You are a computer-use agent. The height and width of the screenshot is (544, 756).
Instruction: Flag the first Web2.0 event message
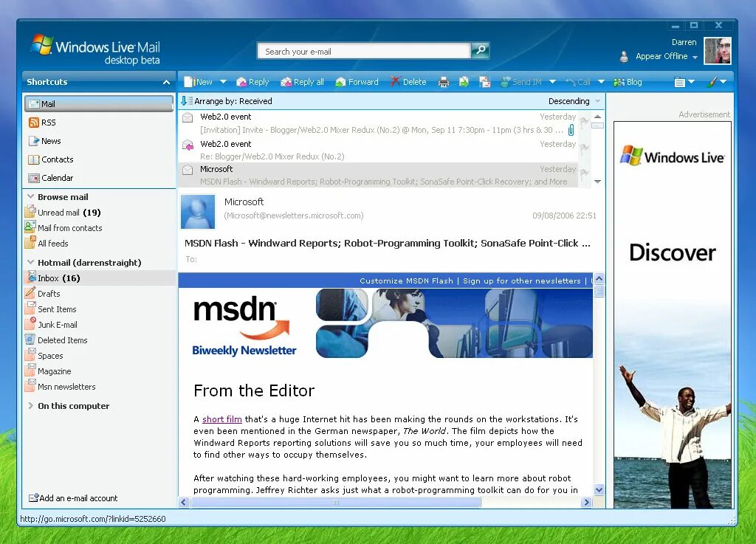coord(585,123)
